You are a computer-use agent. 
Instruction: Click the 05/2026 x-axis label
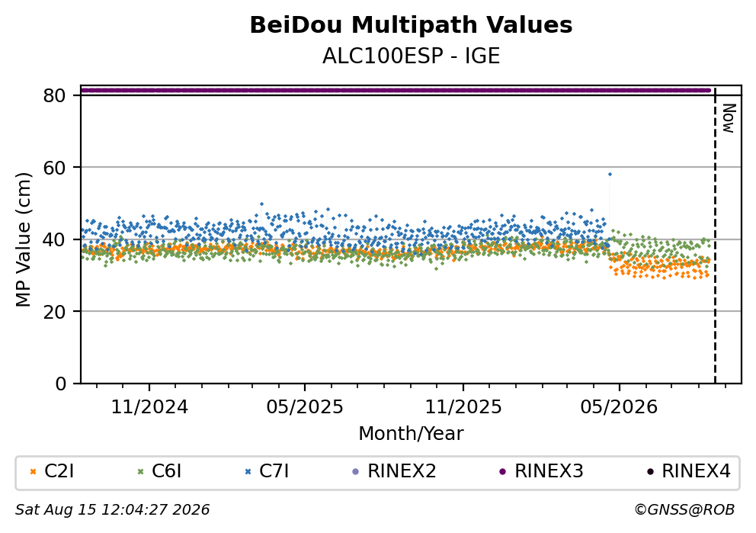click(x=619, y=407)
